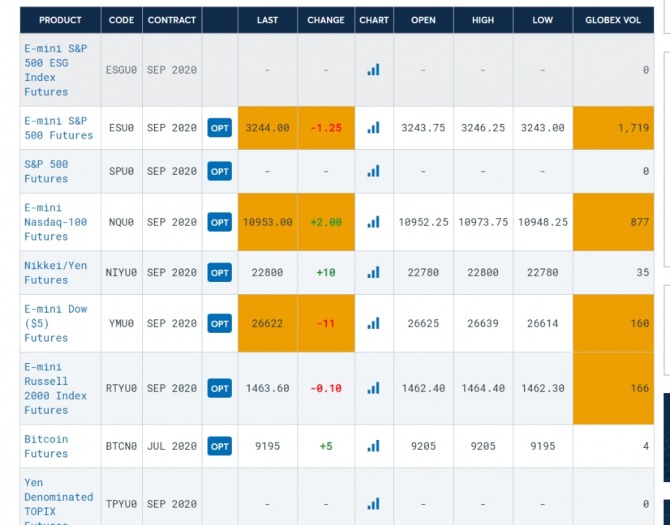
Task: Select open value 3243.75
Action: (423, 128)
